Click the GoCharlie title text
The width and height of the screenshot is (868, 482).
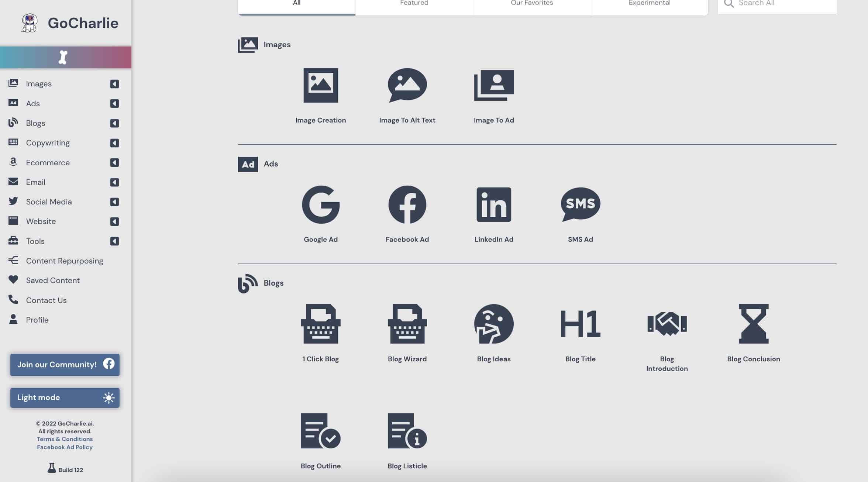pyautogui.click(x=83, y=23)
